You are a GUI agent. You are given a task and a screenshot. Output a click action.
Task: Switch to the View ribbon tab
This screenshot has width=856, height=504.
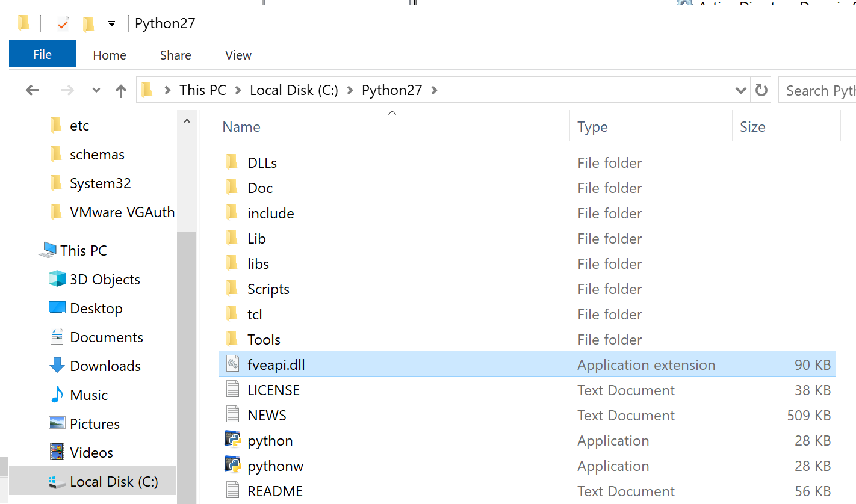tap(238, 55)
